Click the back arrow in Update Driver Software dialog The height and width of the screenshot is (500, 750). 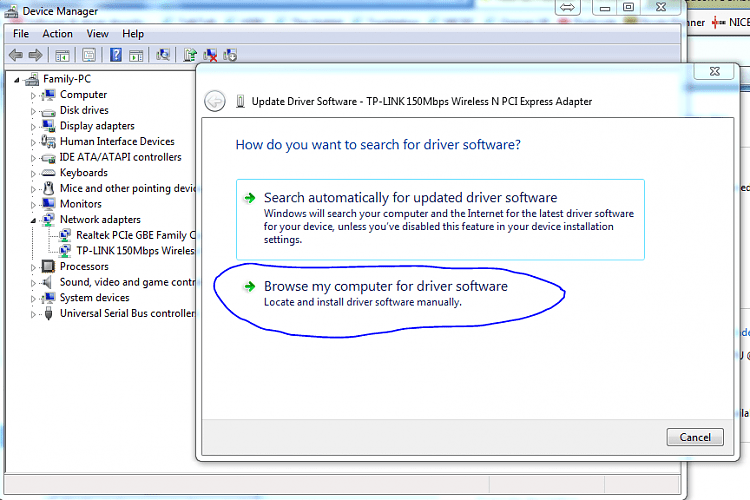215,101
